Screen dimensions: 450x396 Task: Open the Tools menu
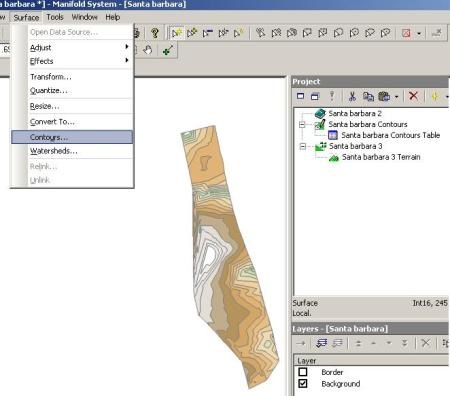point(55,17)
